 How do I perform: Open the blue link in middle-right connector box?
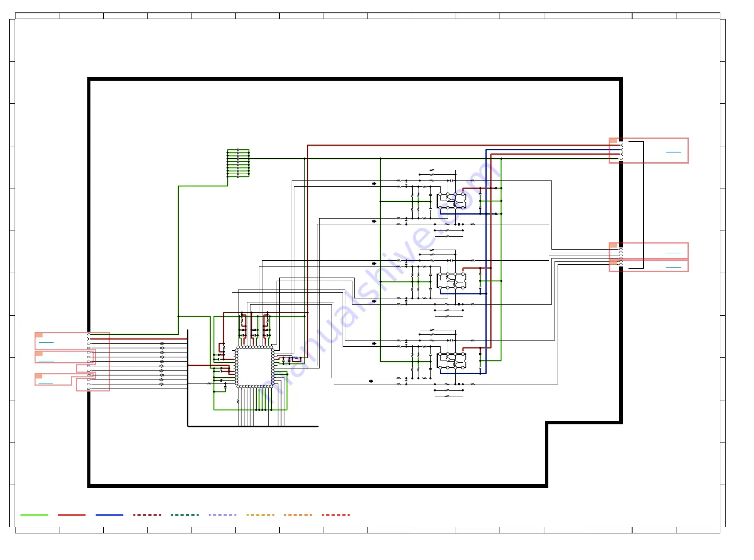[x=673, y=253]
